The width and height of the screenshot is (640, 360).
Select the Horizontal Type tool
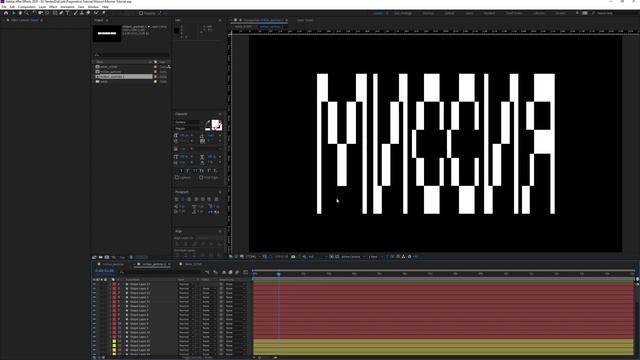[x=68, y=13]
